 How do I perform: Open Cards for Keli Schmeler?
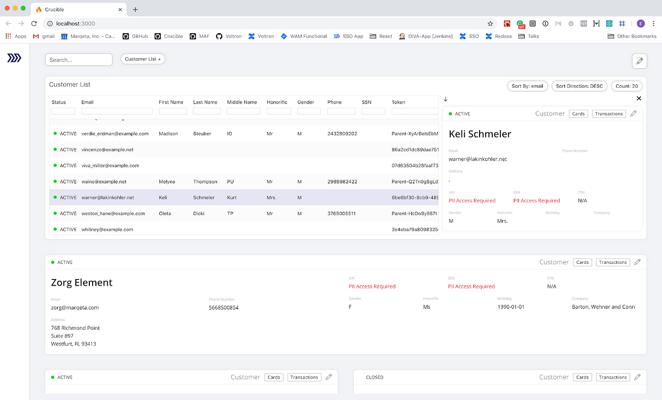[578, 114]
